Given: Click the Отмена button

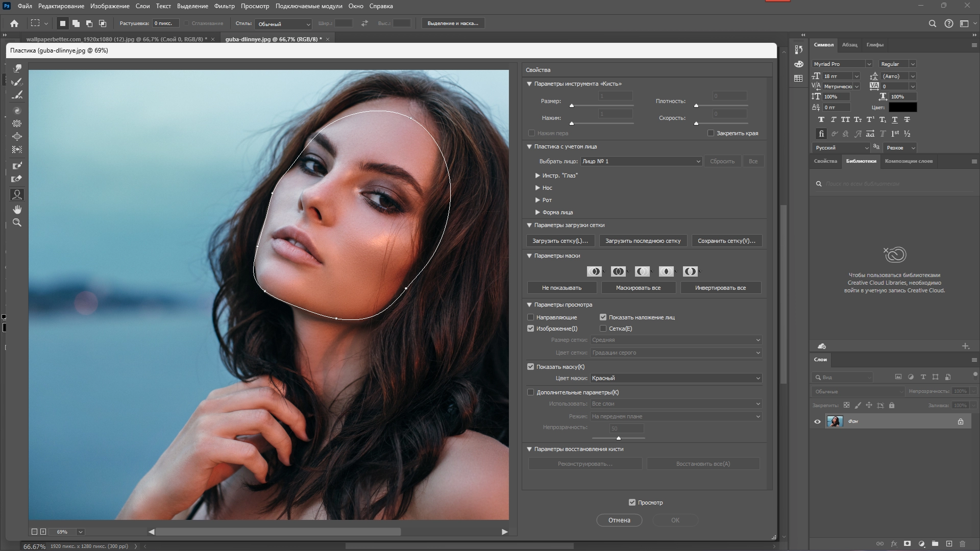Looking at the screenshot, I should click(x=619, y=520).
